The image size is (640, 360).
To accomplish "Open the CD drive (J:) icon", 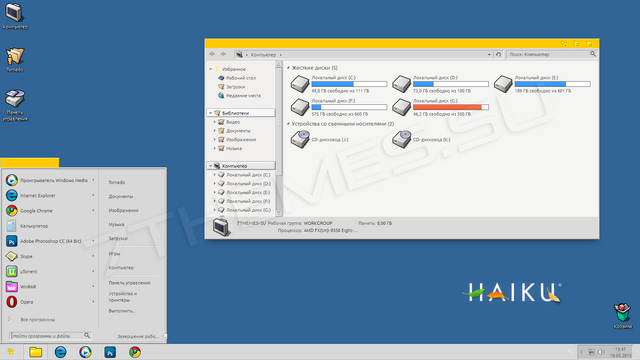I will coord(300,139).
